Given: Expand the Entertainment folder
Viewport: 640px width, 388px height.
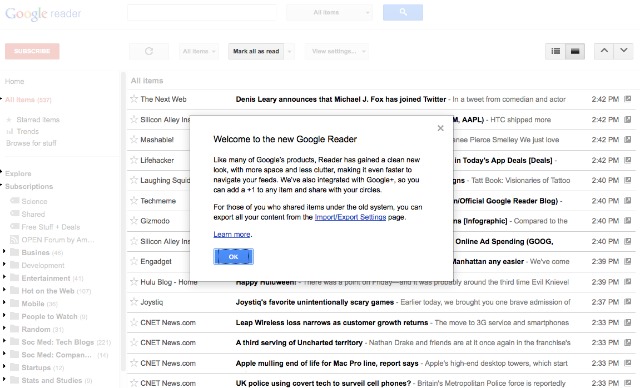Looking at the screenshot, I should tap(4, 277).
